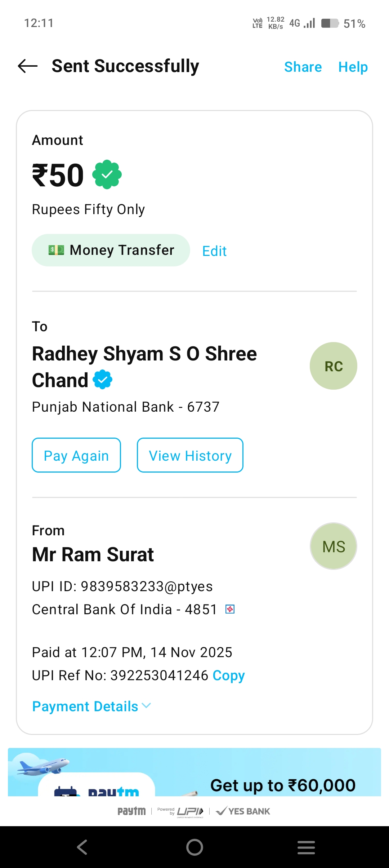This screenshot has width=389, height=868.
Task: Expand the Payment Details section
Action: 85,707
